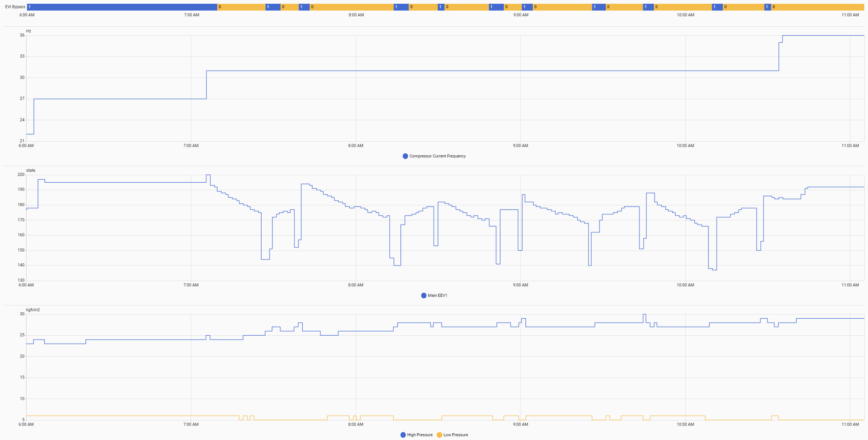Click the kgfcm2 unit label on pressure chart
The image size is (868, 440).
(33, 310)
